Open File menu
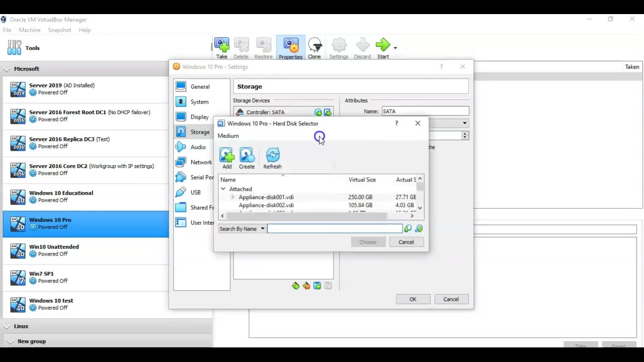The image size is (644, 362). [7, 30]
